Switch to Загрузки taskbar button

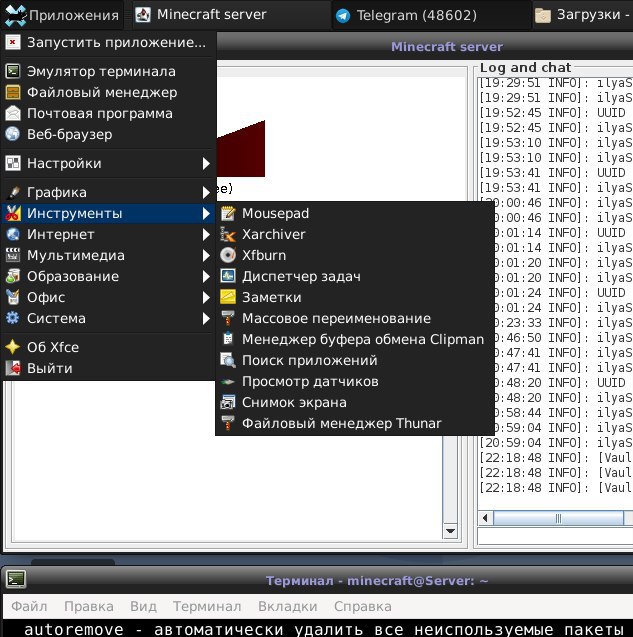tap(583, 15)
